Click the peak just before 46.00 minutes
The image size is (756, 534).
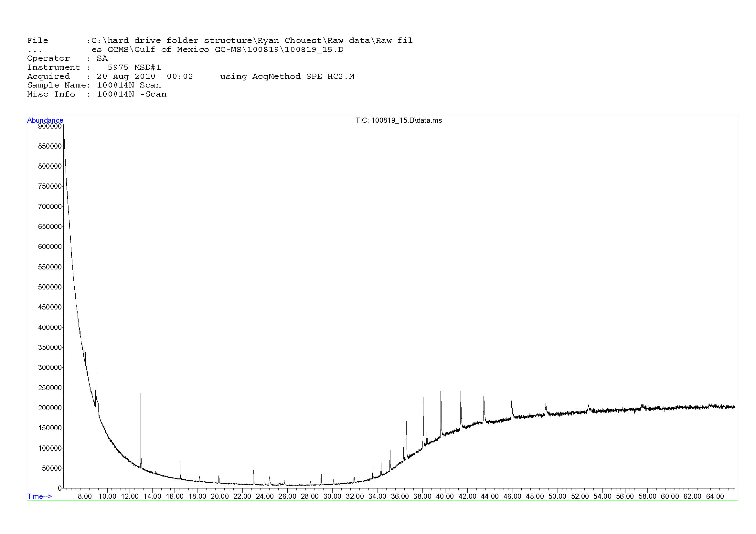click(x=511, y=403)
